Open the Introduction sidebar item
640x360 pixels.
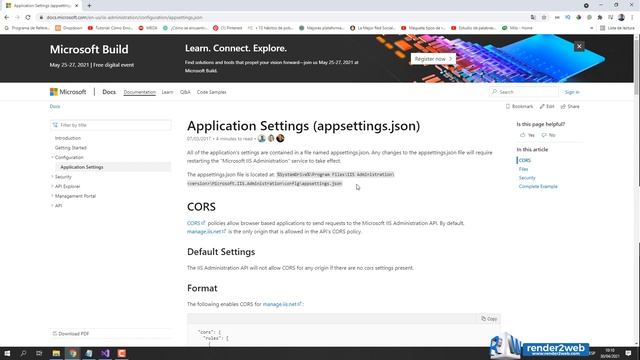point(68,138)
